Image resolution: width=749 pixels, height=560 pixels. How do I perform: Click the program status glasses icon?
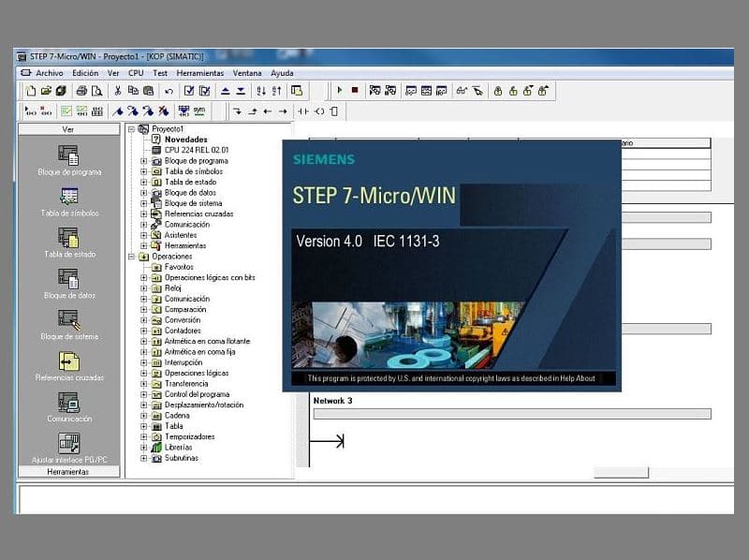point(461,90)
